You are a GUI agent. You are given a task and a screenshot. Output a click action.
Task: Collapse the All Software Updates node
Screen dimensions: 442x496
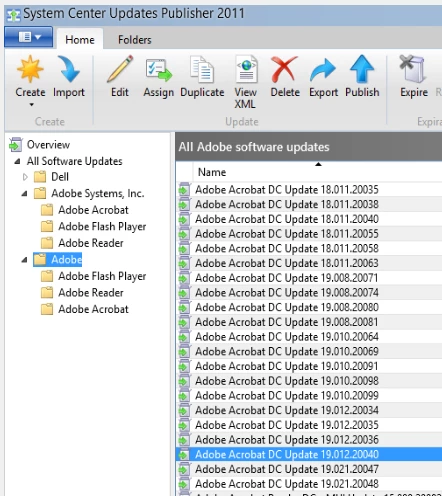click(17, 162)
